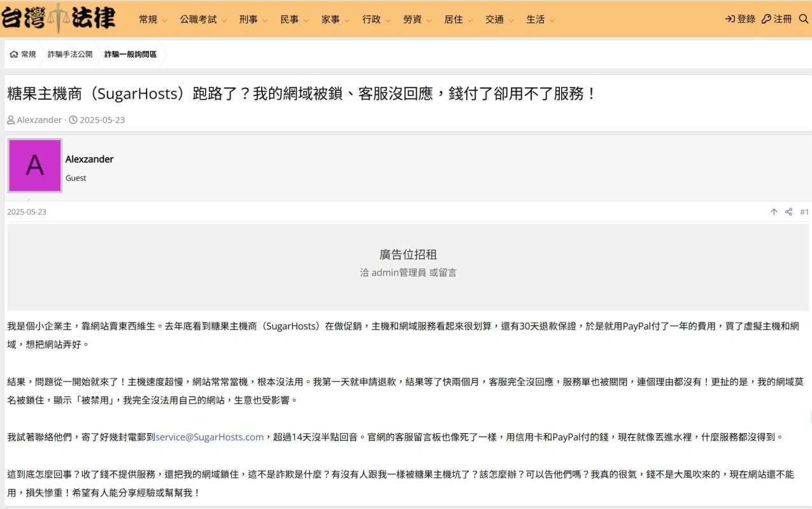Click Alexzander username beside avatar

(89, 159)
